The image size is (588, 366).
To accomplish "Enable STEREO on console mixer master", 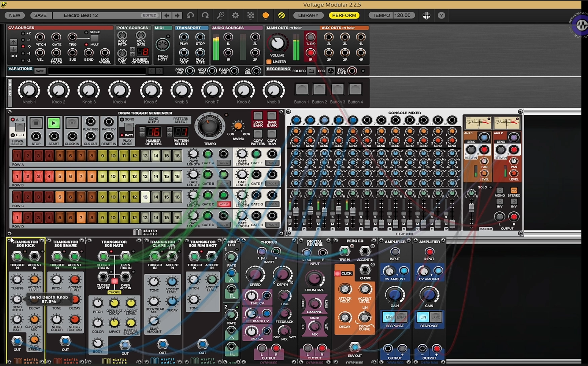I will pos(514,190).
